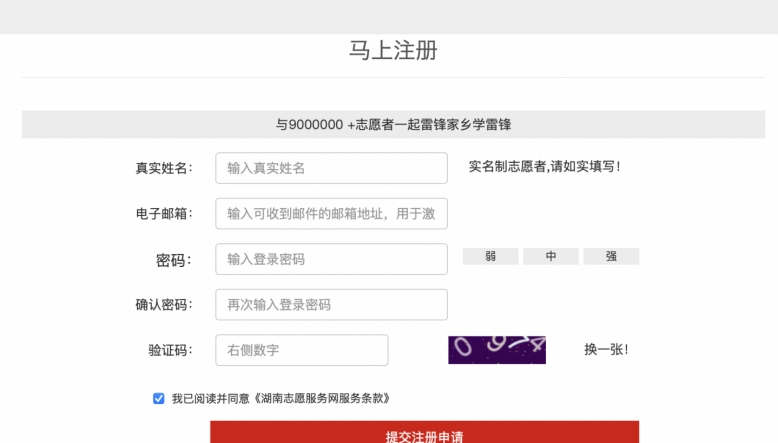Focus the 电子邮箱 email address input box
The height and width of the screenshot is (443, 778).
coord(331,213)
